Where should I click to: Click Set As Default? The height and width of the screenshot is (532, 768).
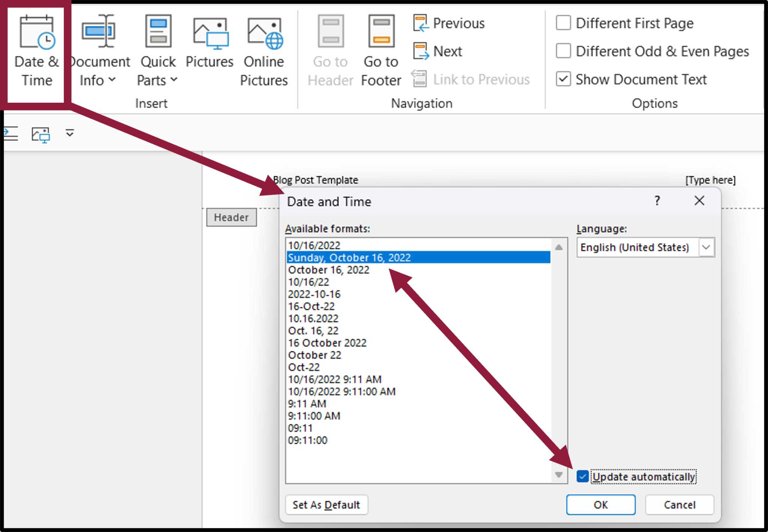326,505
